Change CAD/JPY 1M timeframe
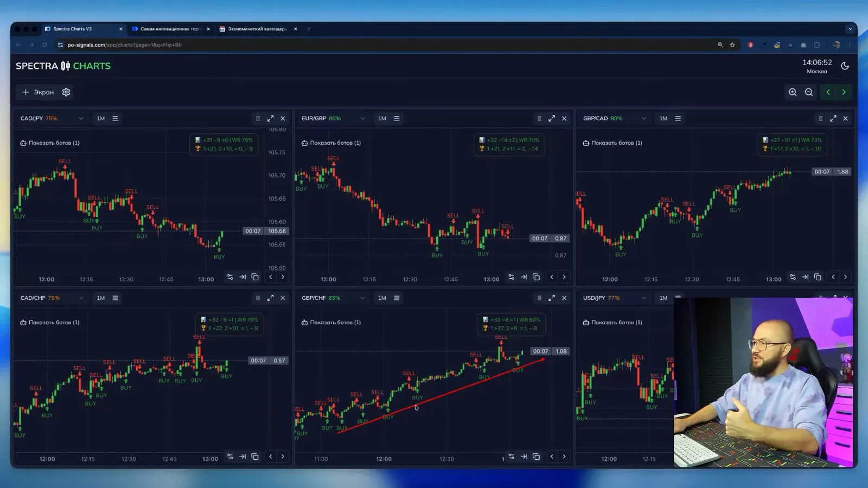868x488 pixels. [x=101, y=118]
